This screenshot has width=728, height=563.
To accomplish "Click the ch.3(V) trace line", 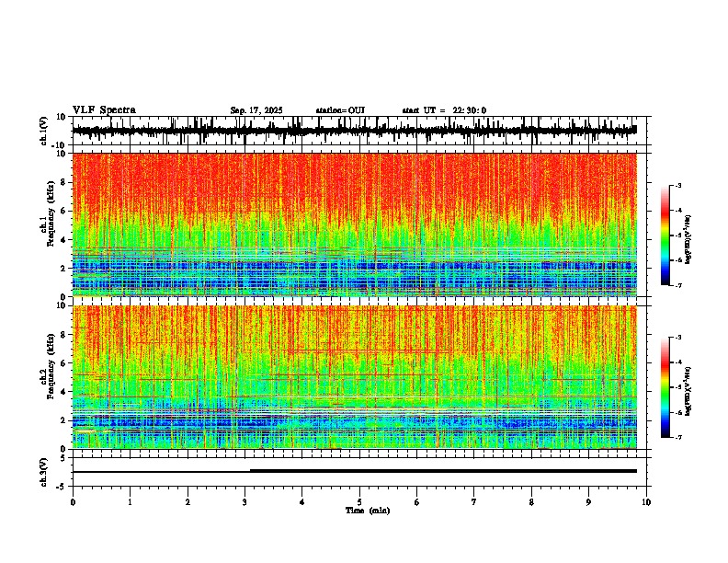I will point(355,471).
